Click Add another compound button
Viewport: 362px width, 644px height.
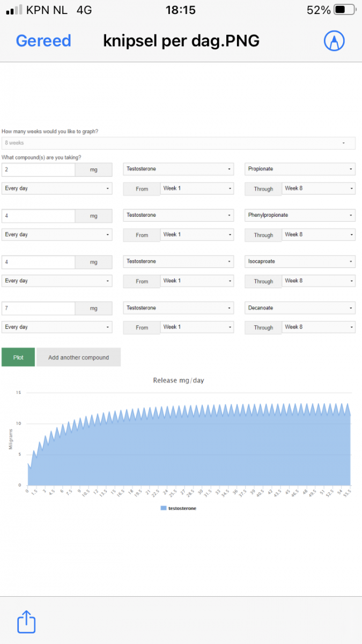(x=78, y=357)
